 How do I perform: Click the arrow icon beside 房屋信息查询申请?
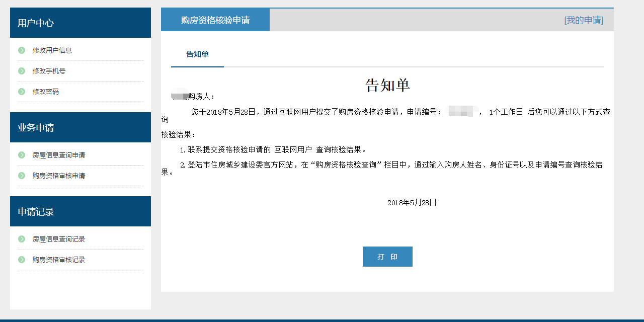pyautogui.click(x=22, y=155)
